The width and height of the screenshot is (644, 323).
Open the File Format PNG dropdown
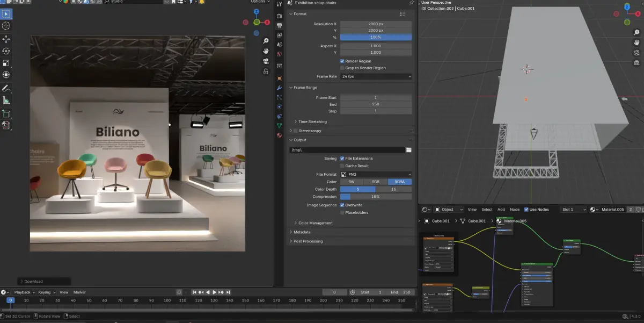376,174
